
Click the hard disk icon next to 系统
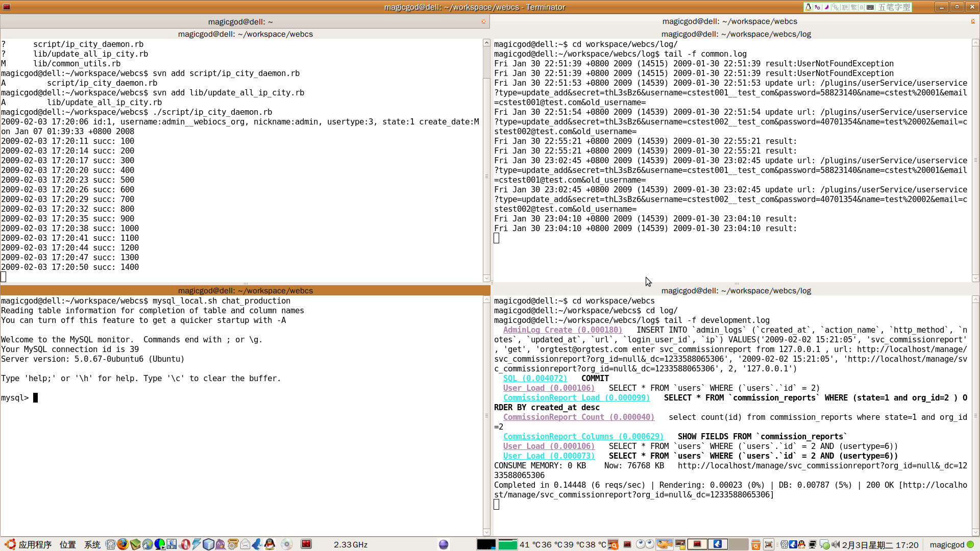[110, 544]
